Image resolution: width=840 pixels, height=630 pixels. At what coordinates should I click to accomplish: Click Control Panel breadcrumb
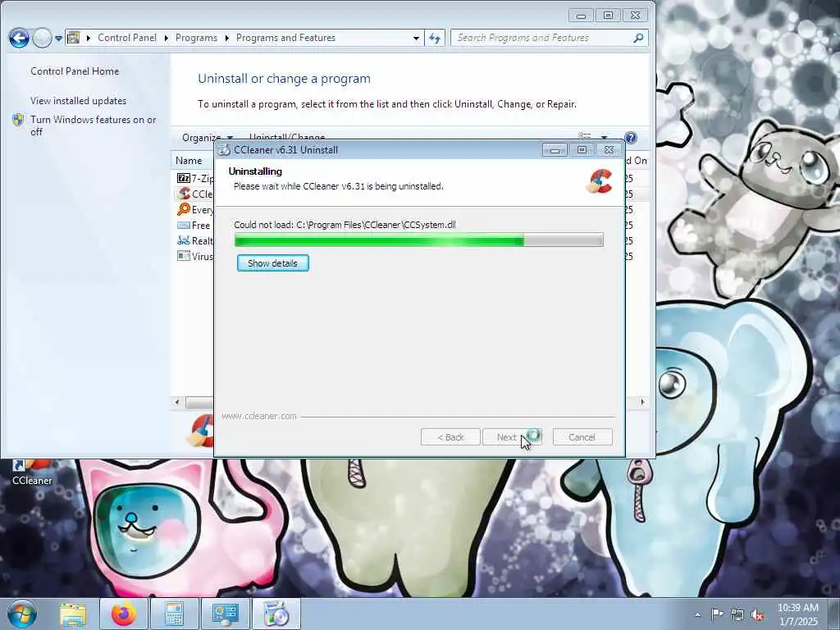[127, 38]
